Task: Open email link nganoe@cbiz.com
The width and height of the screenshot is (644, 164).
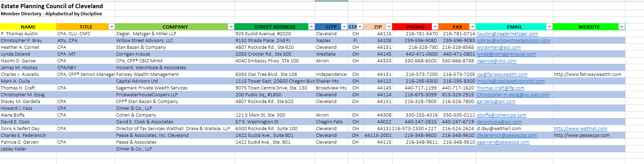Action: [x=497, y=61]
